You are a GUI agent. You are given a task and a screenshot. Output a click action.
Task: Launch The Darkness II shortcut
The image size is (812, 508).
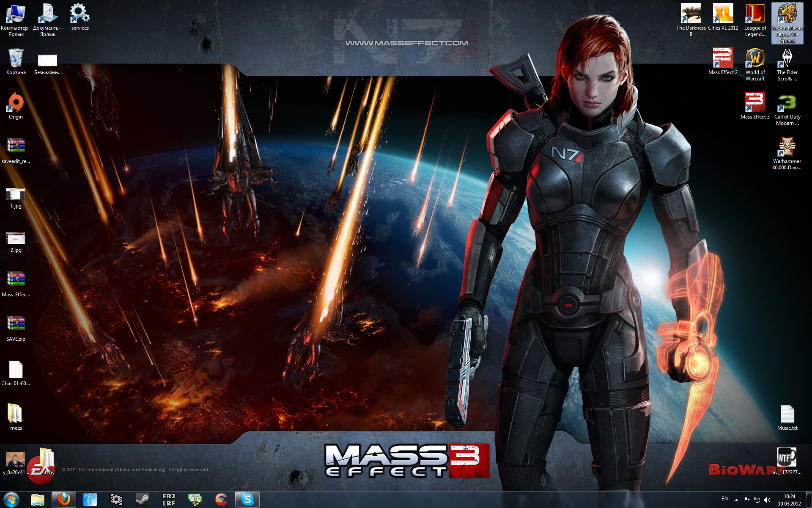(x=691, y=20)
